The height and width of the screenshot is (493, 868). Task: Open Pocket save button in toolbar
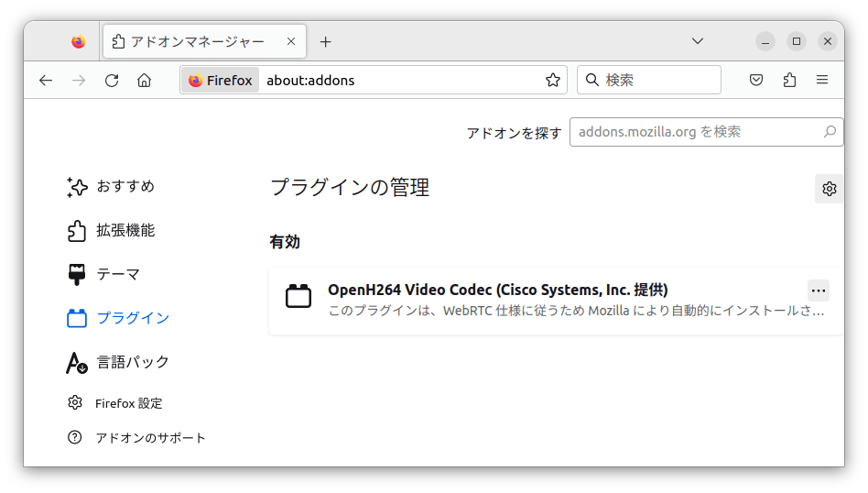[756, 81]
